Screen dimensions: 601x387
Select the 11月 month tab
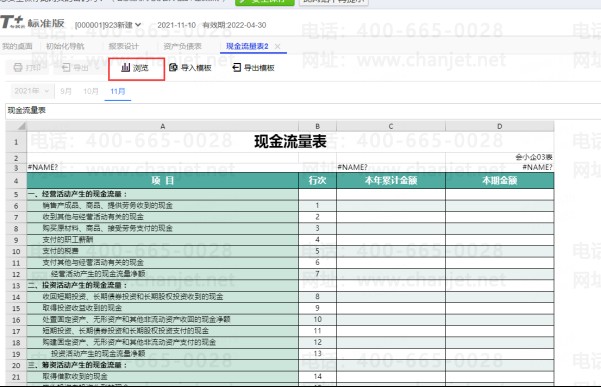click(x=118, y=91)
